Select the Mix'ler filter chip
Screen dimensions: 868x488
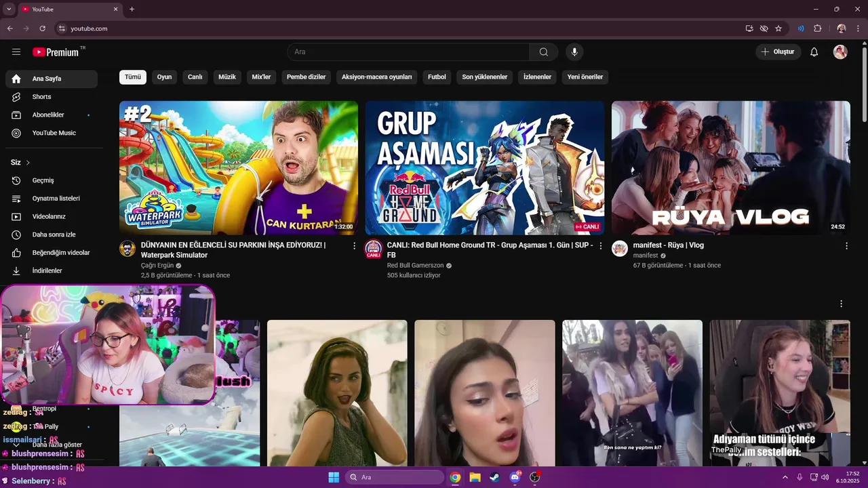[261, 77]
